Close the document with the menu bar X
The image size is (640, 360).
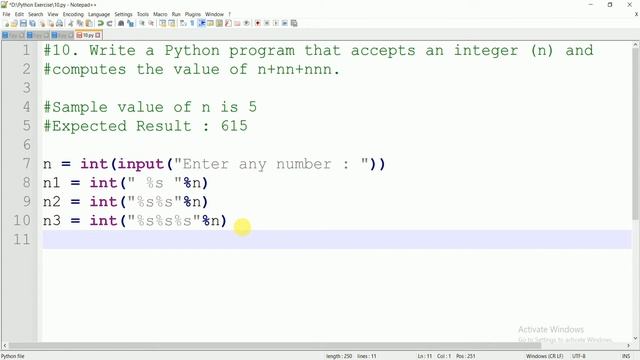(x=636, y=14)
